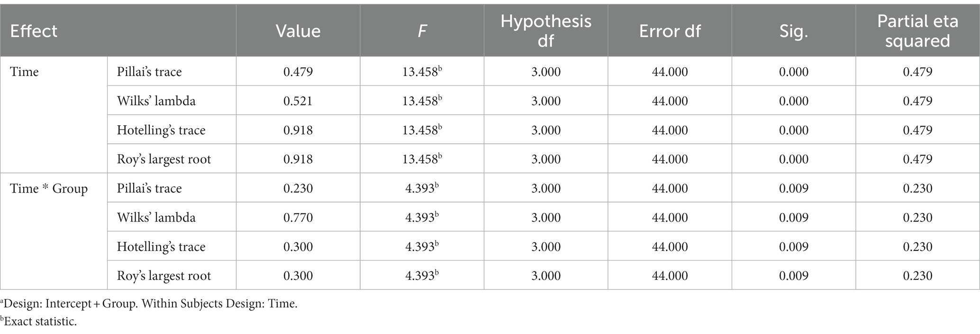Click Wilks' lambda value 0.521
The image size is (980, 334).
pos(298,101)
